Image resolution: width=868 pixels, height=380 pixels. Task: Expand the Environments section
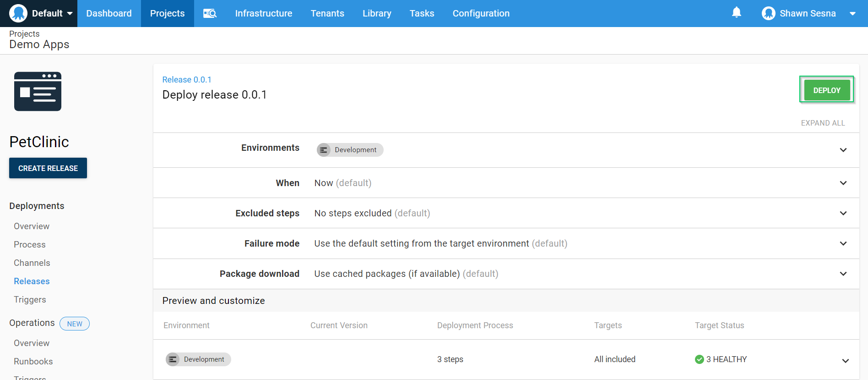point(843,150)
